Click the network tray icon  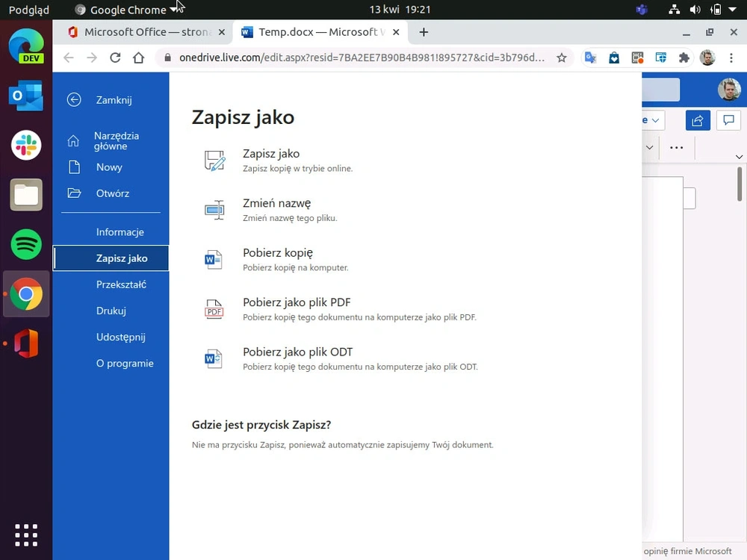click(x=674, y=10)
